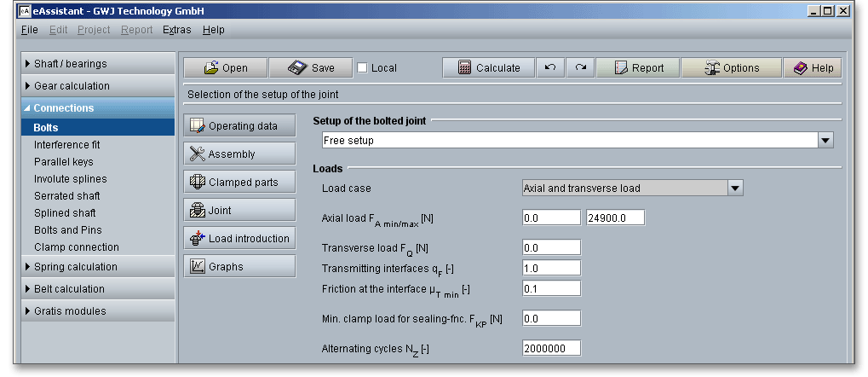The height and width of the screenshot is (377, 868).
Task: Generate a Report from toolbar
Action: [638, 68]
